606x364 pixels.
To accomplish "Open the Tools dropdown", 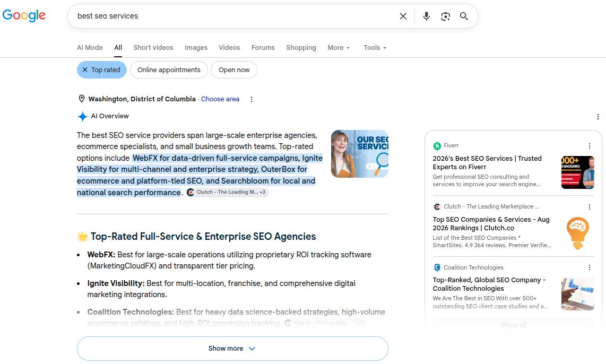I will click(x=375, y=48).
